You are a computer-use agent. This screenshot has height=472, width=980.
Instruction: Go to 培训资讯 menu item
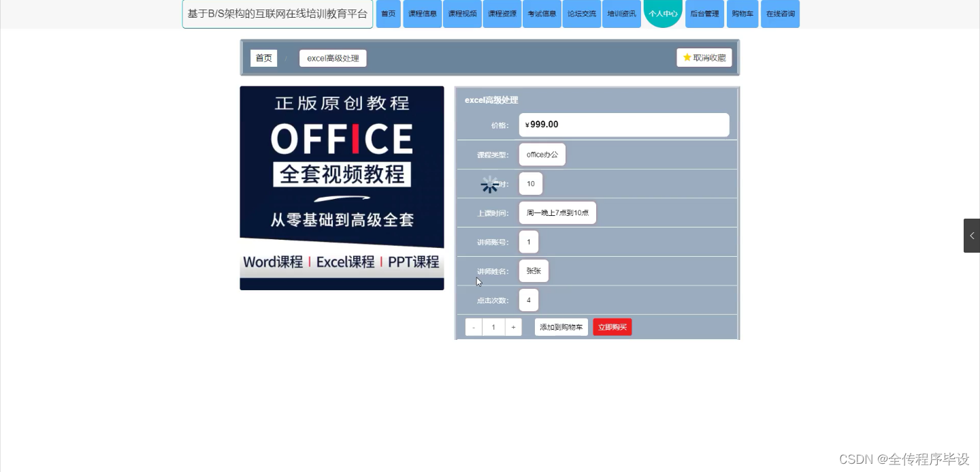621,14
